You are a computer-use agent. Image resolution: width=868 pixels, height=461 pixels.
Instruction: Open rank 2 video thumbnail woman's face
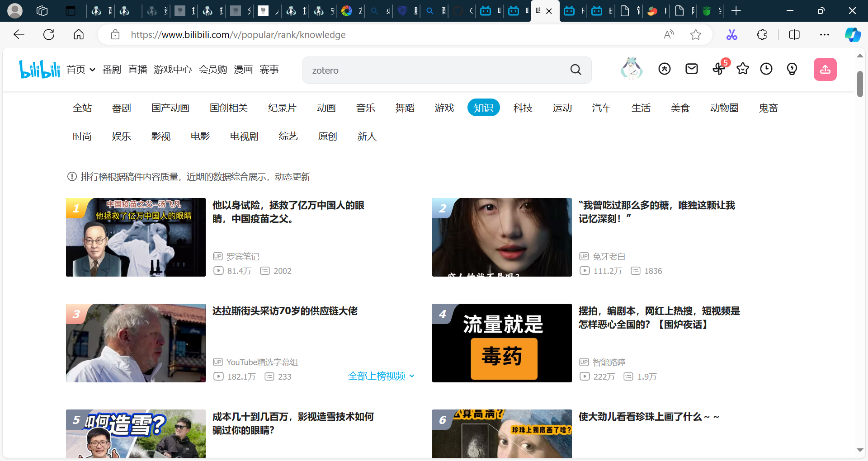click(x=502, y=237)
